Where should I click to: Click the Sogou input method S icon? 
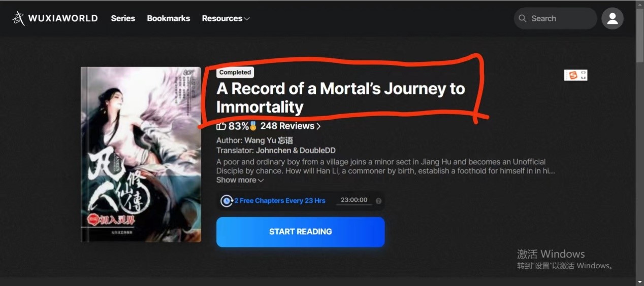pos(573,75)
